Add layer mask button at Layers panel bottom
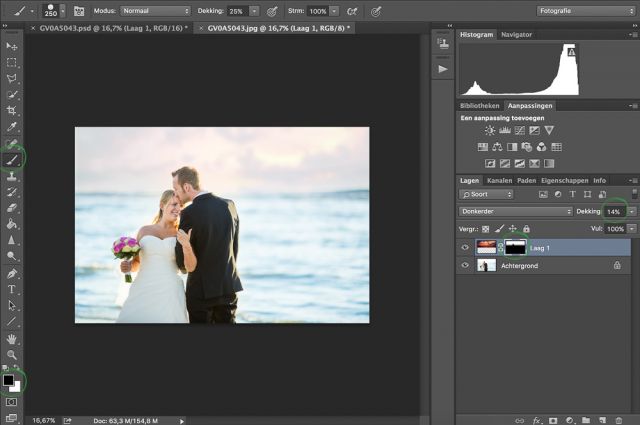Image resolution: width=640 pixels, height=425 pixels. (553, 420)
